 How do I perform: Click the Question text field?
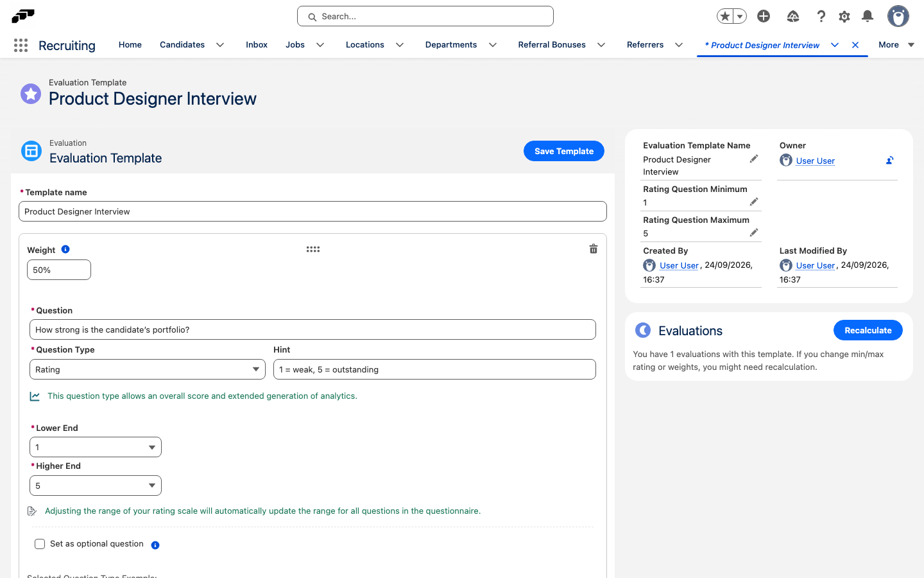pos(312,329)
